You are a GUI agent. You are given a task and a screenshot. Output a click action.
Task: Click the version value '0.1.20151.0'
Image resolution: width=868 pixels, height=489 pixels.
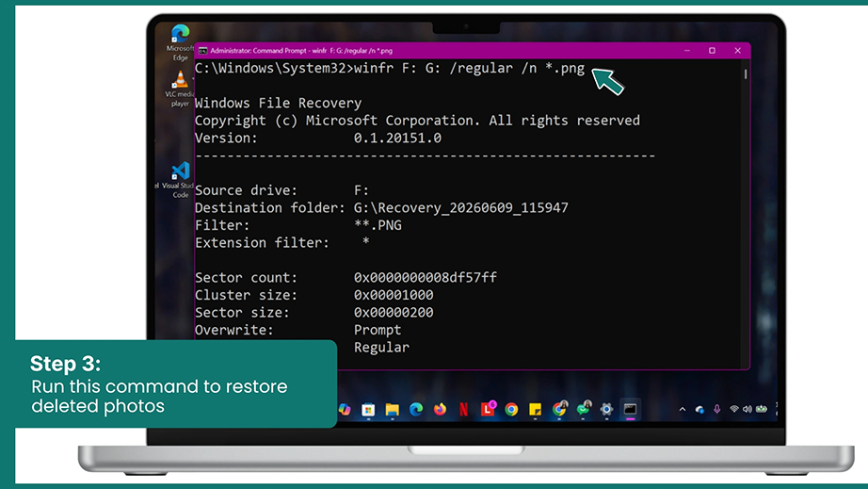(397, 138)
